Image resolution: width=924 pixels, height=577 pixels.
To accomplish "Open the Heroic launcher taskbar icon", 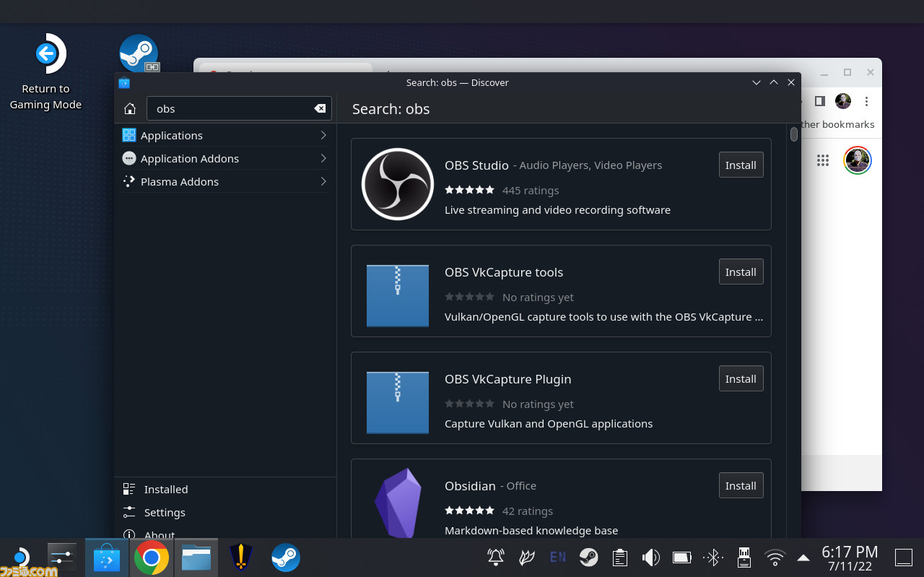I will 241,558.
